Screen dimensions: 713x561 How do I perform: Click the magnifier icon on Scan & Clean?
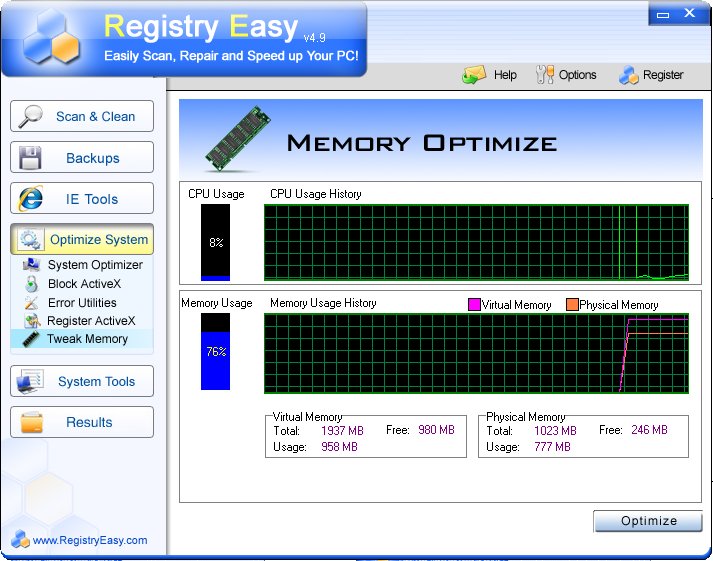click(x=30, y=116)
